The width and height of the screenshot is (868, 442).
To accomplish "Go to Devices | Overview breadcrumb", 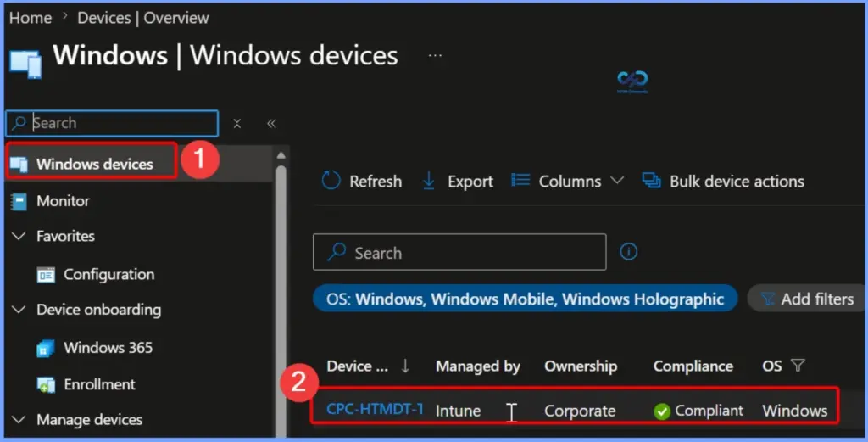I will coord(142,18).
